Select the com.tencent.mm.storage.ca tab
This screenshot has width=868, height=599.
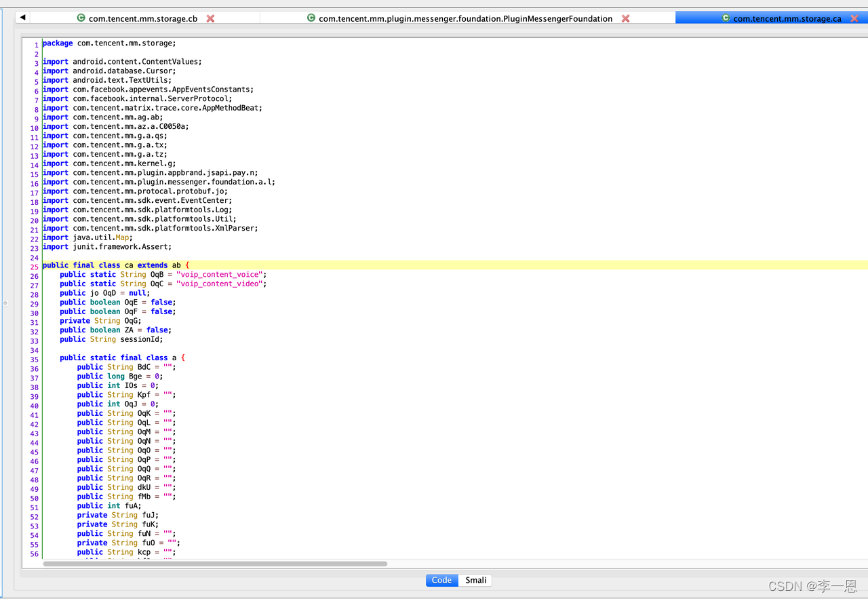pos(787,18)
